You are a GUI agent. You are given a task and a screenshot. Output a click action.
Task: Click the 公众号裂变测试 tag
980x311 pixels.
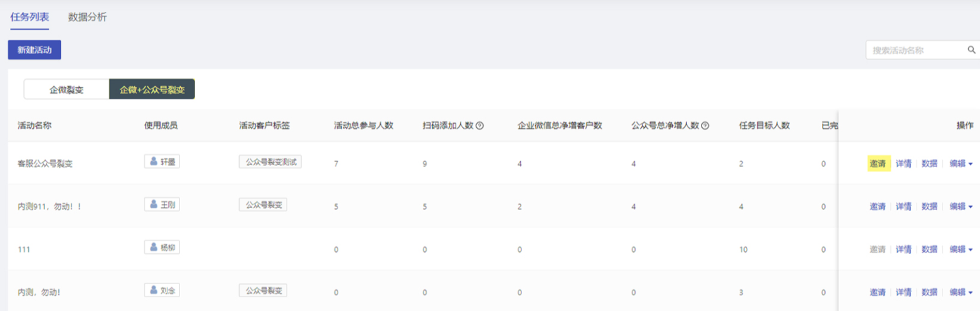tap(270, 161)
